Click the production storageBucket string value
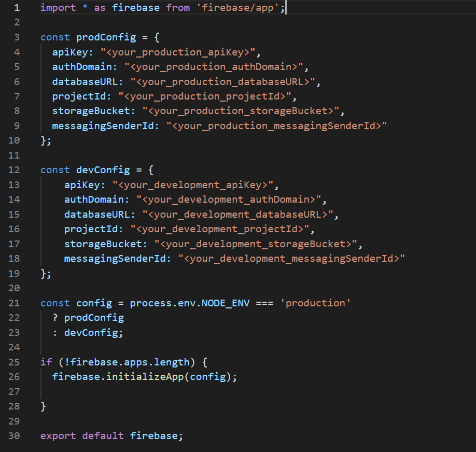476x452 pixels. [241, 111]
